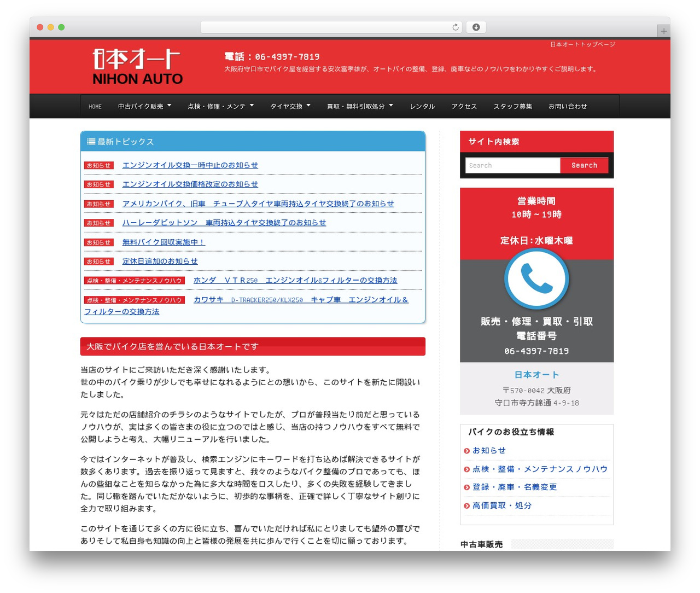Open the お問い合わせ menu item
Screen dimensions: 700x593
click(x=568, y=107)
